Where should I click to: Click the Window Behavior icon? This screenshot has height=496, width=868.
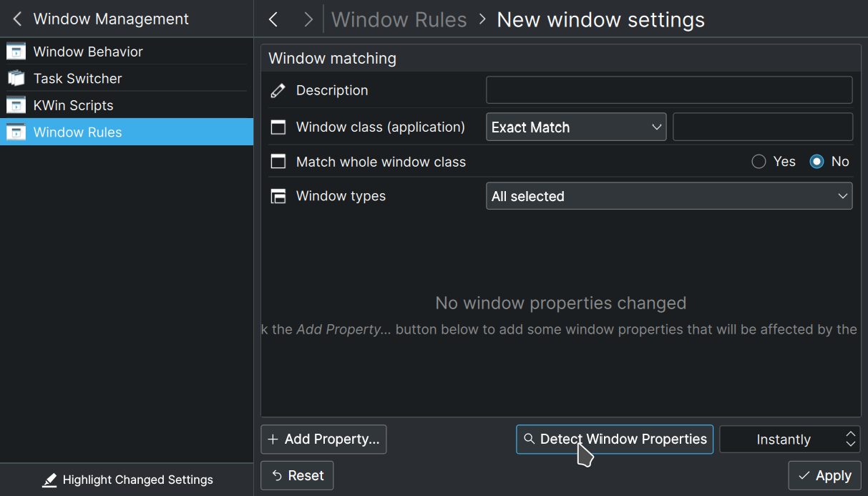tap(16, 52)
